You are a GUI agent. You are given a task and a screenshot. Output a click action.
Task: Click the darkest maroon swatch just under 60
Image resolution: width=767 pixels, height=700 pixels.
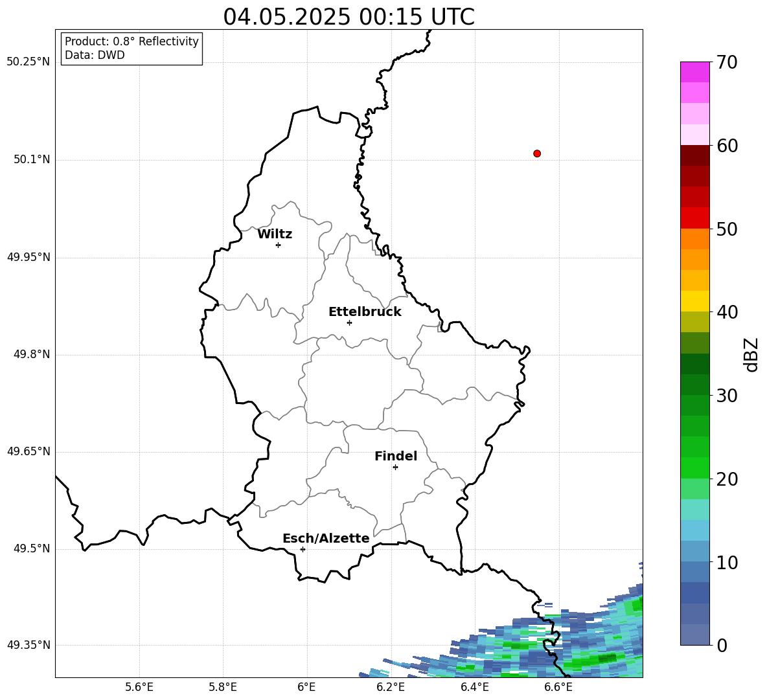coord(694,155)
